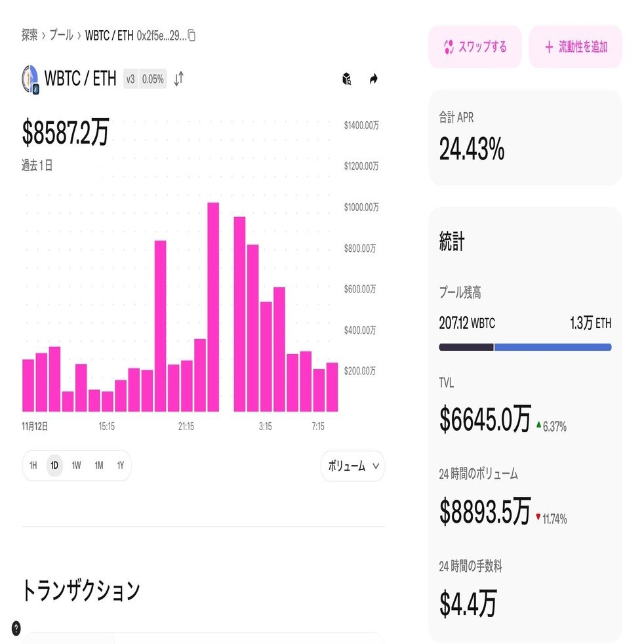Select the 1M chart period option
Screen dimensions: 644x644
point(98,466)
